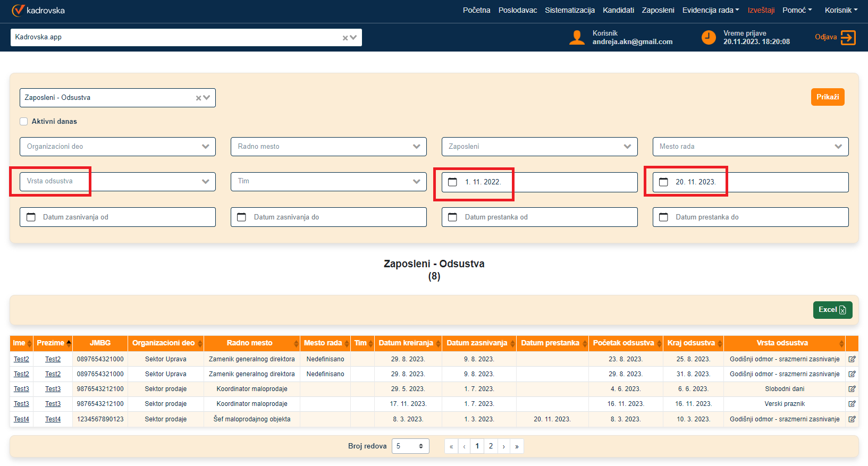Click calendar icon in Datum zasnivanja od
Screen dimensions: 868x466
[31, 217]
